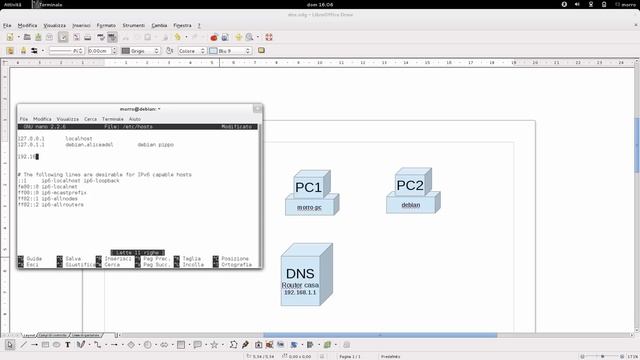Click the Attività button in top bar

(x=13, y=4)
